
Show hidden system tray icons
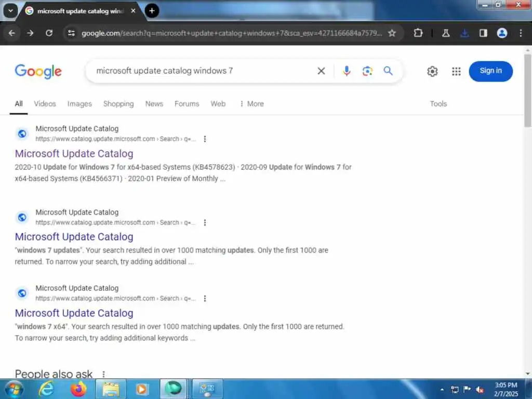click(442, 390)
